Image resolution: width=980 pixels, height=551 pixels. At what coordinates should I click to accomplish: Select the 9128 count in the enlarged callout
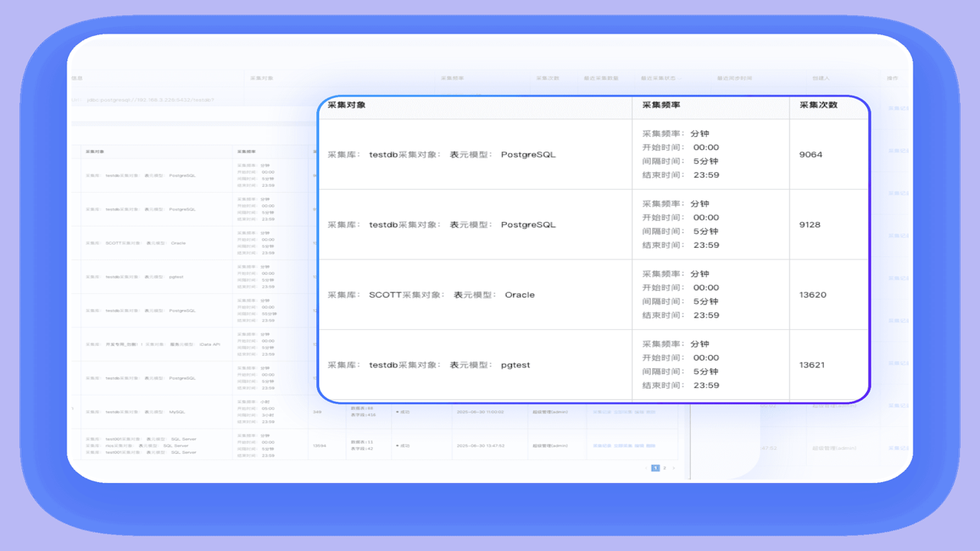pyautogui.click(x=810, y=225)
